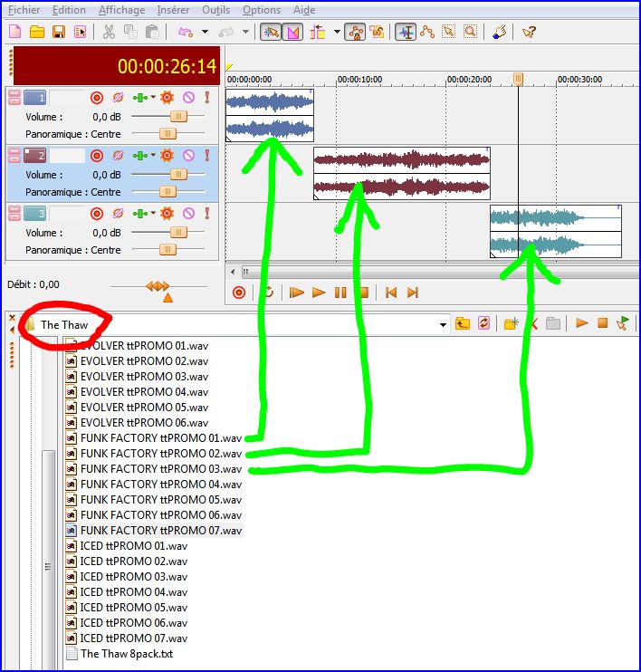641x672 pixels.
Task: Toggle Lock Envelopes to Events button
Action: pyautogui.click(x=356, y=32)
